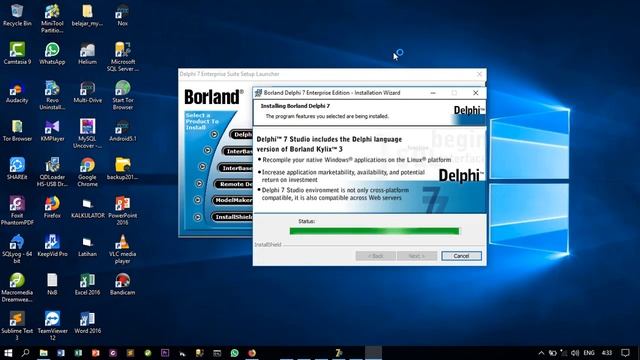This screenshot has height=360, width=640.
Task: Click arrow bullet beside ModelMaker in launcher
Action: tap(198, 200)
